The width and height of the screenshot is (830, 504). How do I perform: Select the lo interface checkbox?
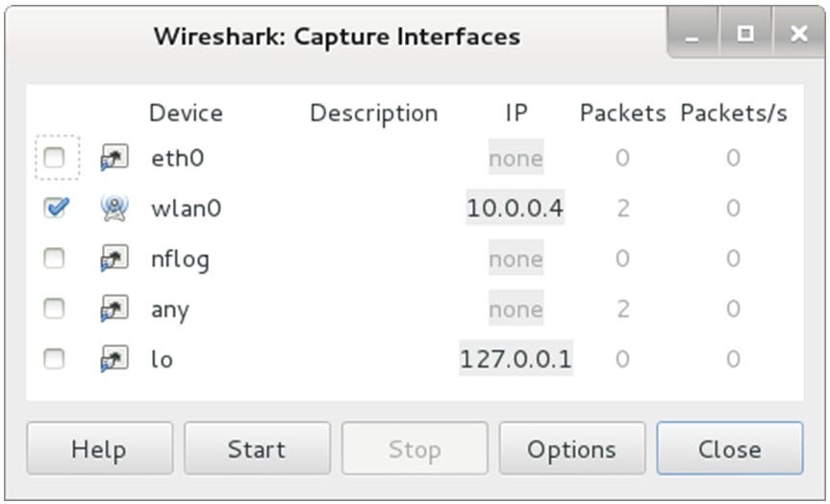[x=55, y=360]
